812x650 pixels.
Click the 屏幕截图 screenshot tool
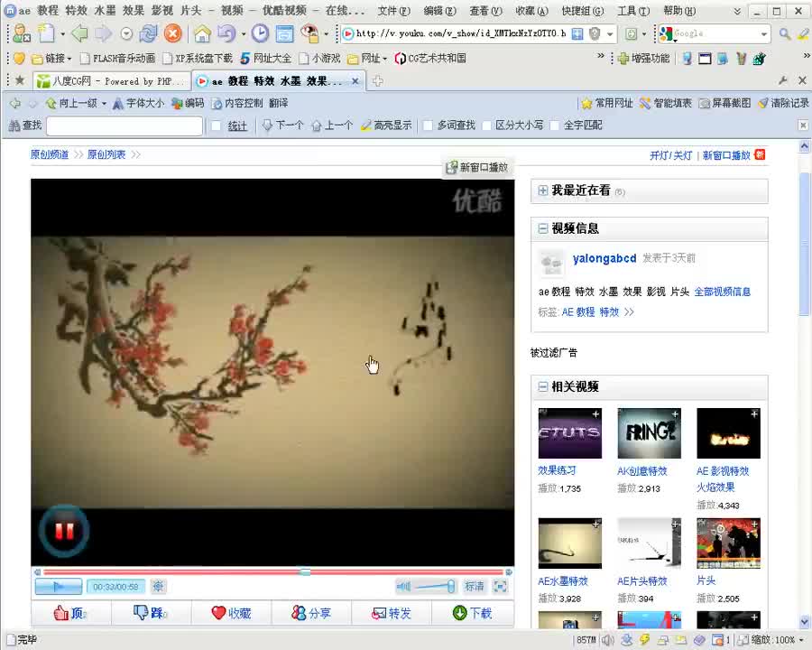[x=724, y=103]
